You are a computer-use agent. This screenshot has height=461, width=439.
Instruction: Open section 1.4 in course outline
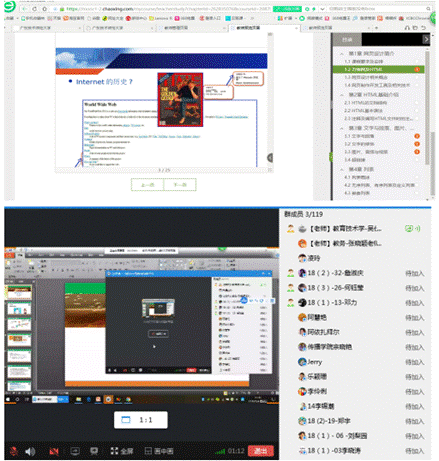[x=378, y=85]
